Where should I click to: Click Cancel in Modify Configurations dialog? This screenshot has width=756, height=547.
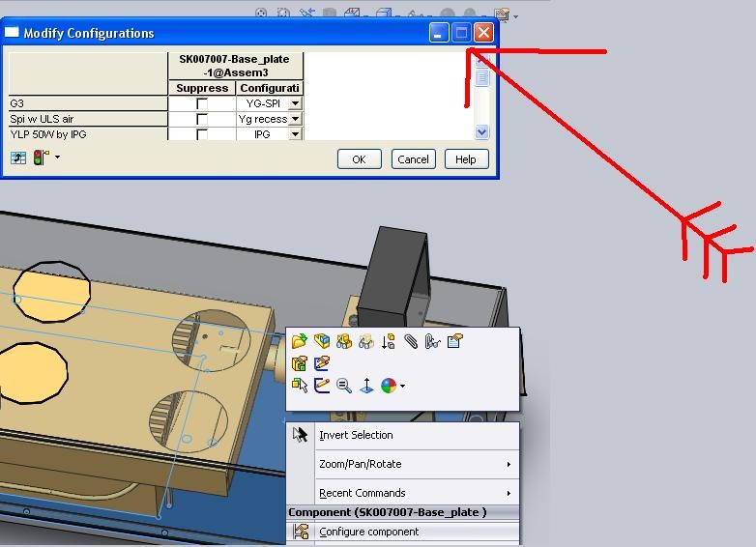[x=413, y=159]
